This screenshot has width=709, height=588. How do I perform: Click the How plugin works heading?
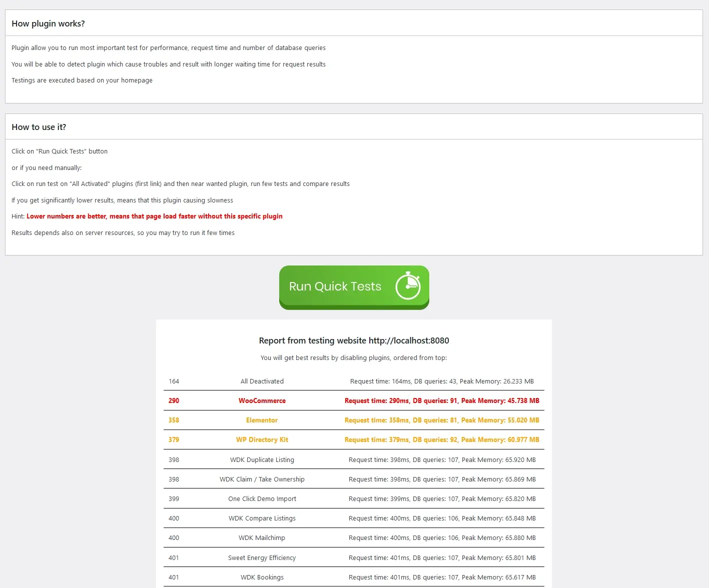point(48,23)
